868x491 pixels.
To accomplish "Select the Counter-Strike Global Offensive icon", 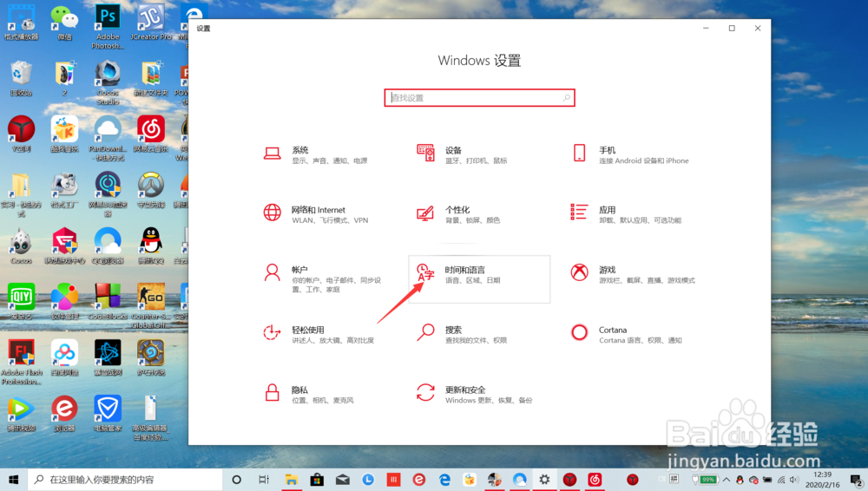I will [x=150, y=306].
